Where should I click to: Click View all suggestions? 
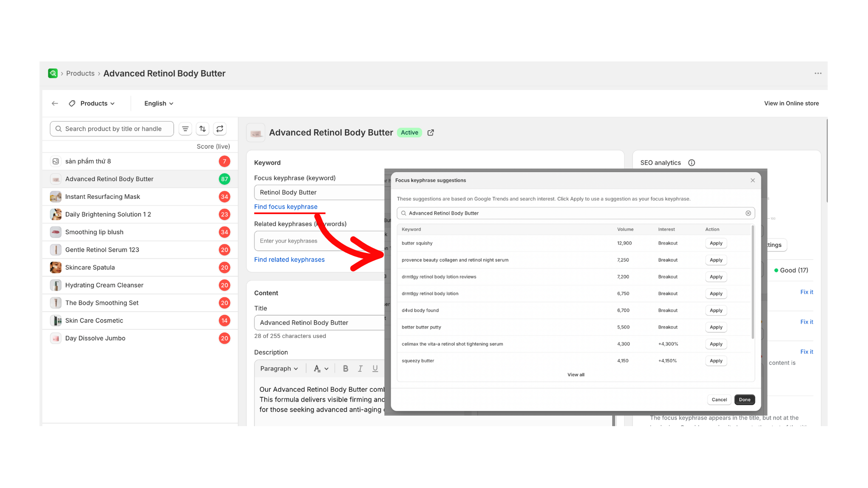coord(576,375)
